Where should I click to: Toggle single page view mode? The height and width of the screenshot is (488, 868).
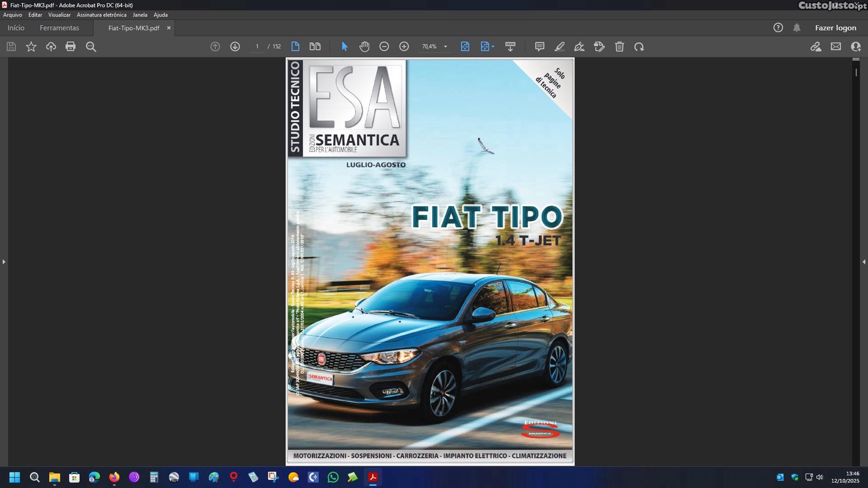[x=295, y=47]
